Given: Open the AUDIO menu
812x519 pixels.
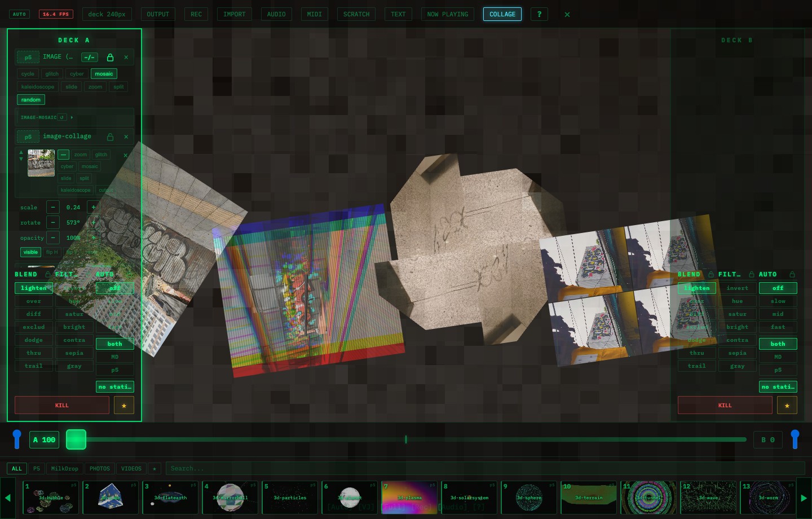Looking at the screenshot, I should click(x=276, y=14).
